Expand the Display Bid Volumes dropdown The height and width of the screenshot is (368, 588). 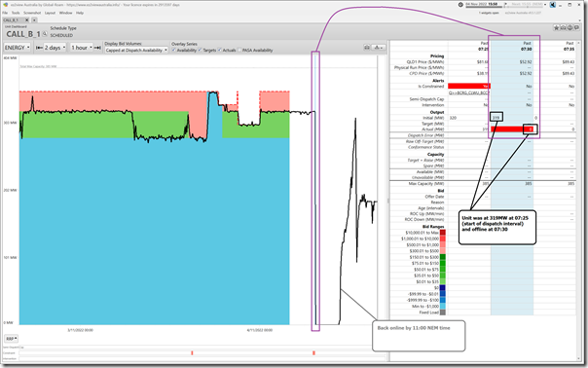click(x=136, y=50)
